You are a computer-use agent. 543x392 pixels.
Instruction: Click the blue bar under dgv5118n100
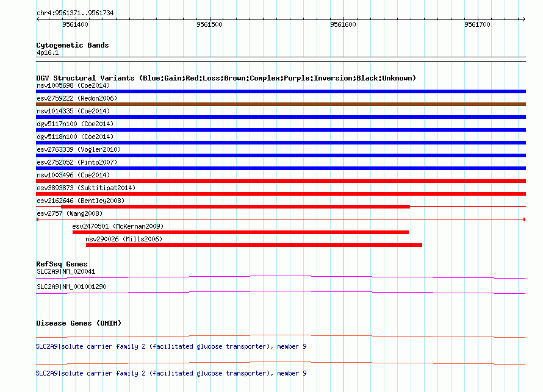[281, 143]
